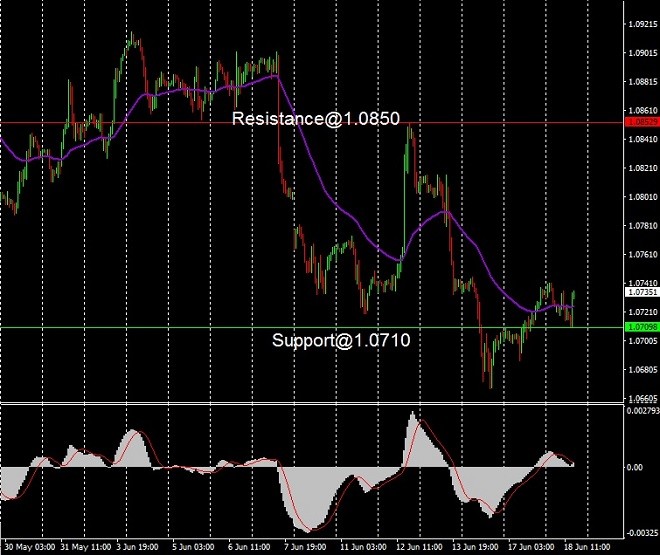Click the 30 May 03:00 time label
The height and width of the screenshot is (555, 660).
click(x=29, y=547)
